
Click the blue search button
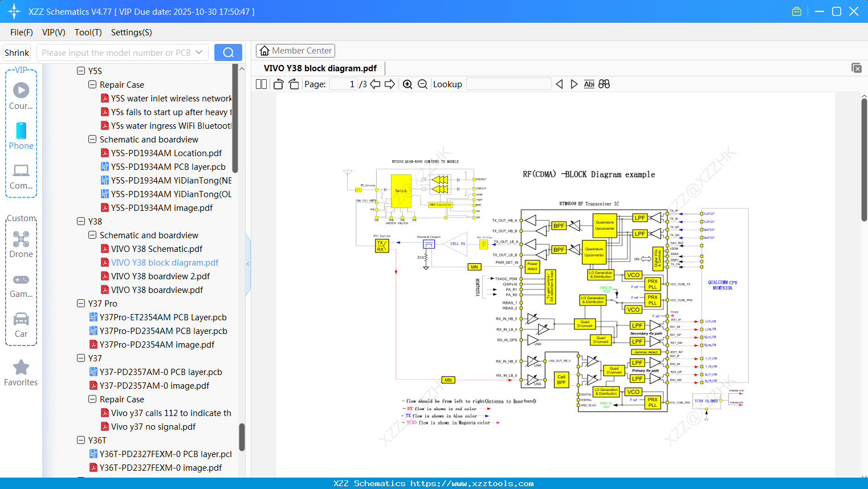tap(228, 52)
